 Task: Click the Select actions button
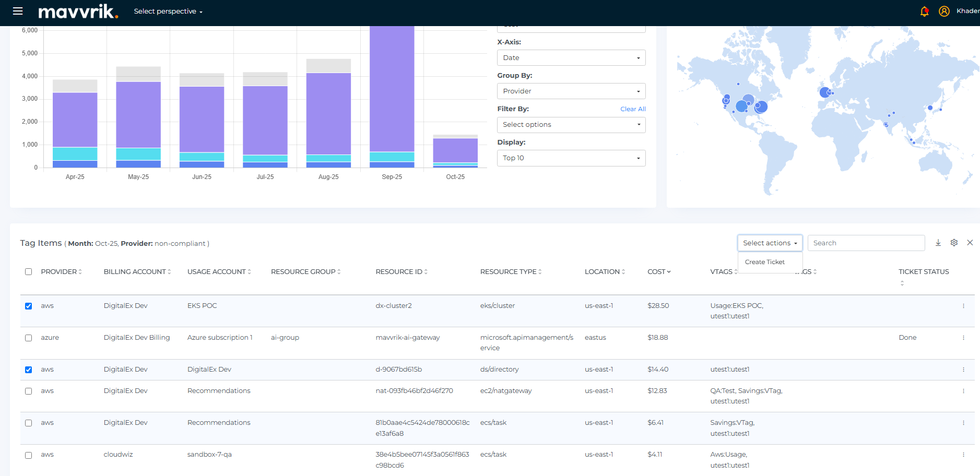pyautogui.click(x=770, y=243)
